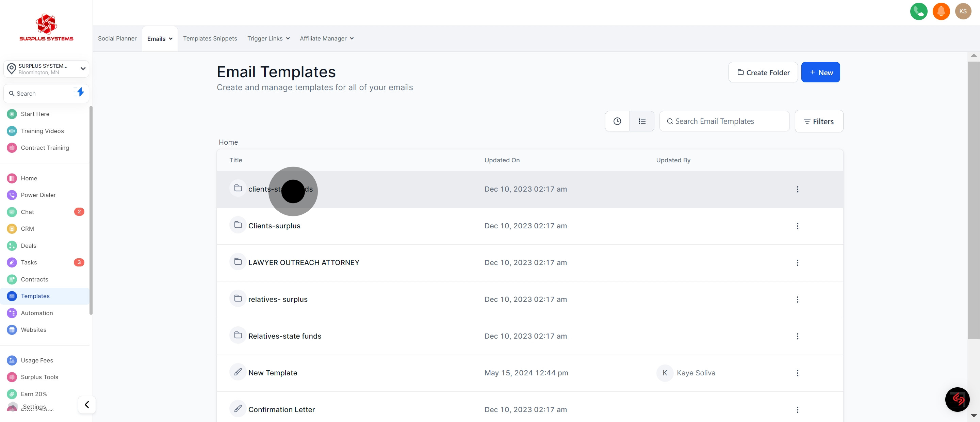980x422 pixels.
Task: Collapse sidebar with the arrow button
Action: tap(87, 405)
